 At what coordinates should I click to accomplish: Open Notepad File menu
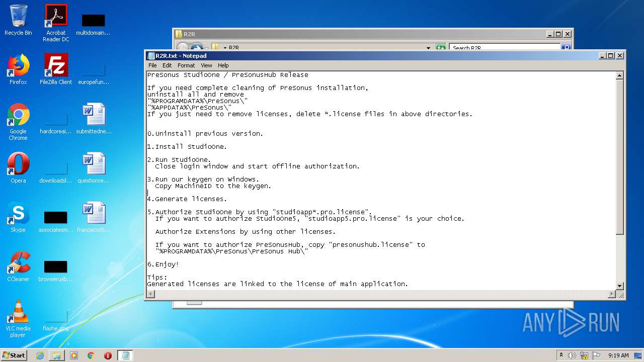coord(152,65)
